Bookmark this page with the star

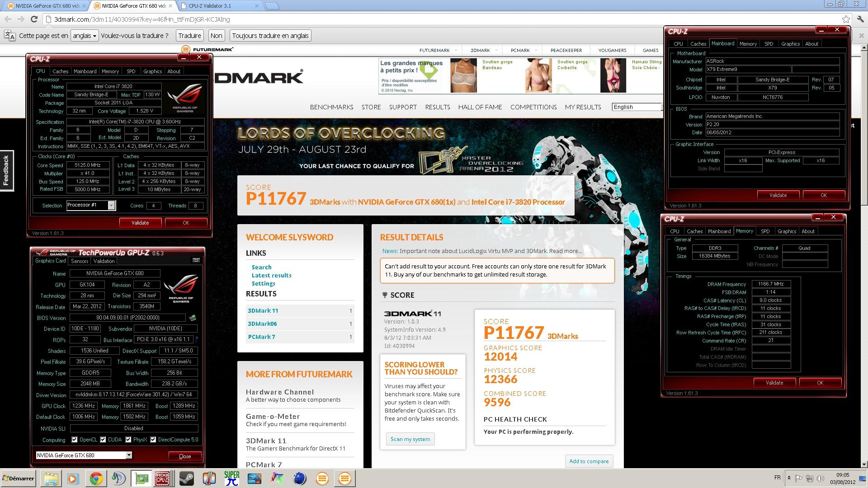[x=846, y=19]
